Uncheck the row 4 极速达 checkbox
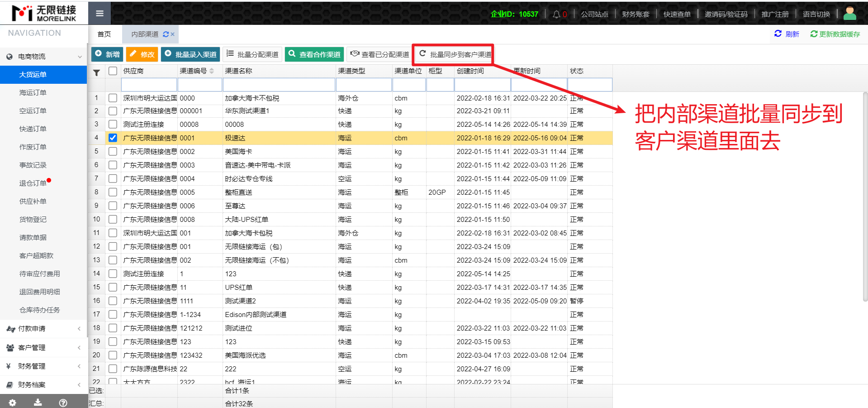868x408 pixels. 113,138
